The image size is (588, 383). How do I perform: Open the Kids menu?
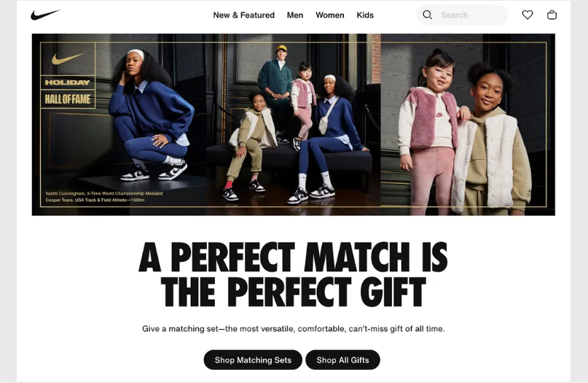365,15
